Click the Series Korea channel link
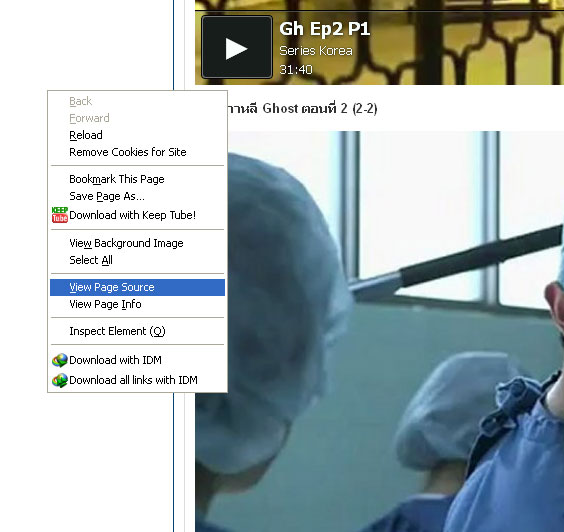 316,51
